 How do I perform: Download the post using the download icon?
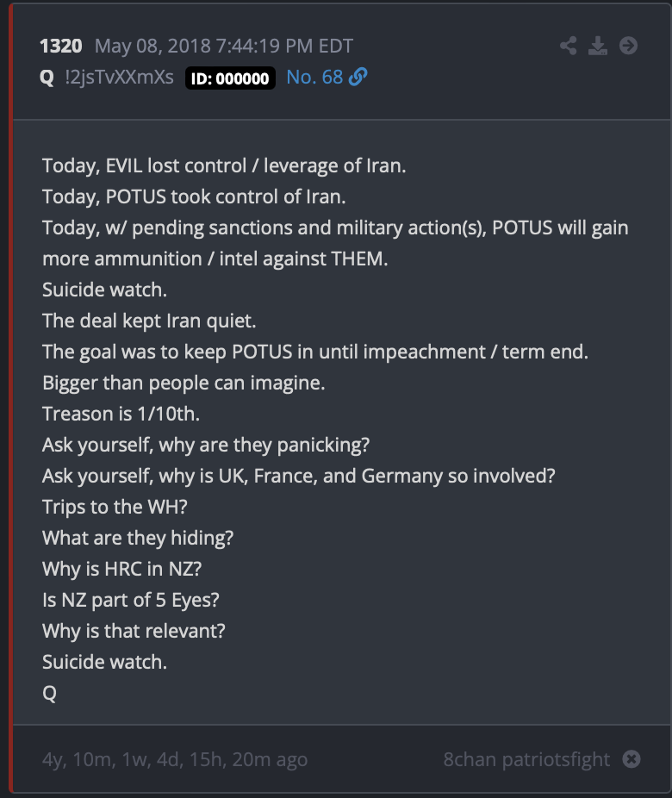click(x=598, y=46)
